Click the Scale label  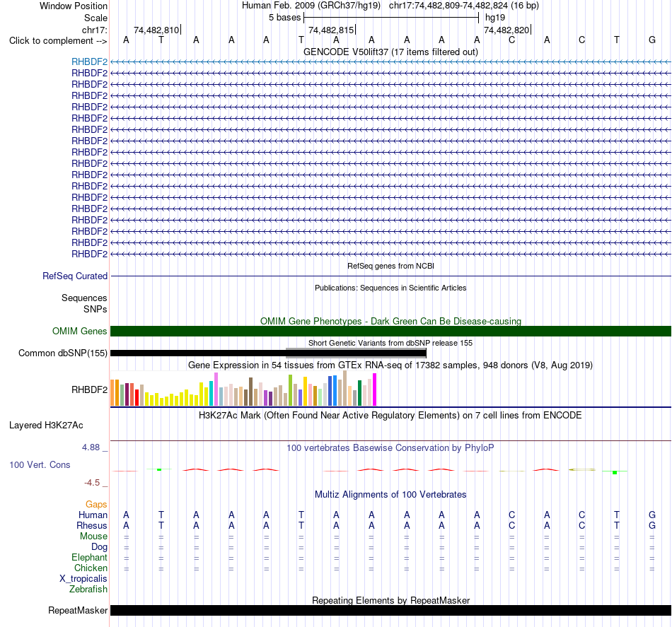[95, 18]
